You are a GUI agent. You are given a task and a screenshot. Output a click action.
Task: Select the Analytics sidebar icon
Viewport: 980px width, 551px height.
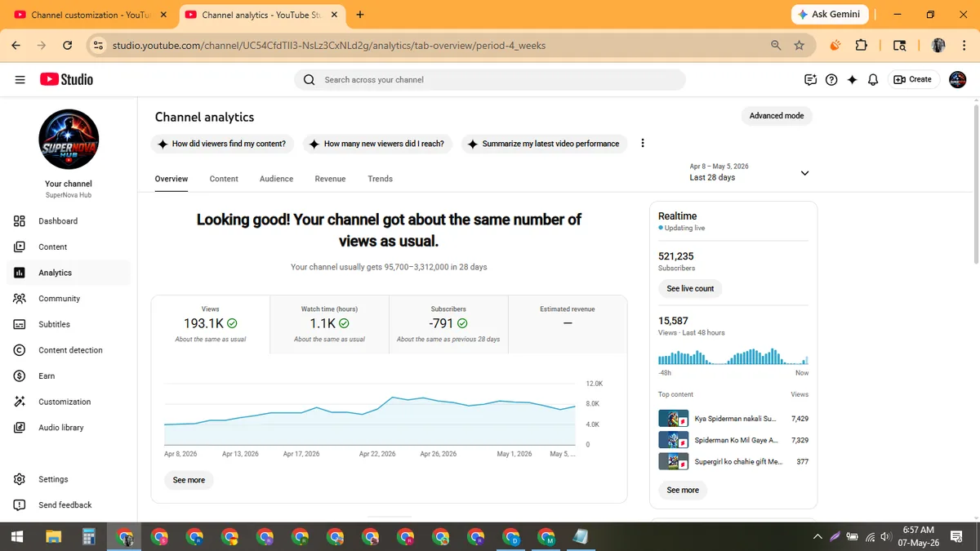[x=20, y=273]
